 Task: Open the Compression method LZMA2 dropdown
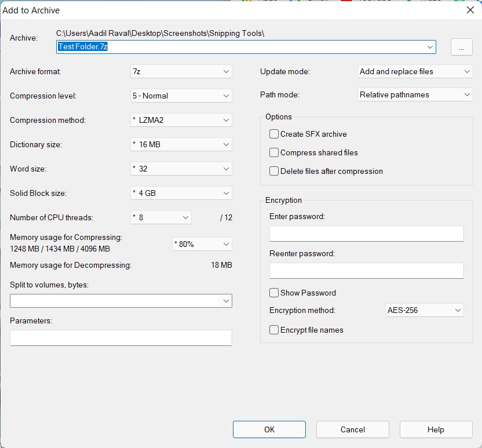coord(181,120)
